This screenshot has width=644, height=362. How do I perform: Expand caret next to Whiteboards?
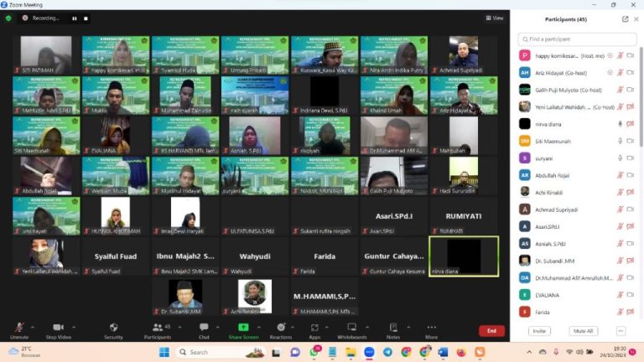pyautogui.click(x=367, y=327)
